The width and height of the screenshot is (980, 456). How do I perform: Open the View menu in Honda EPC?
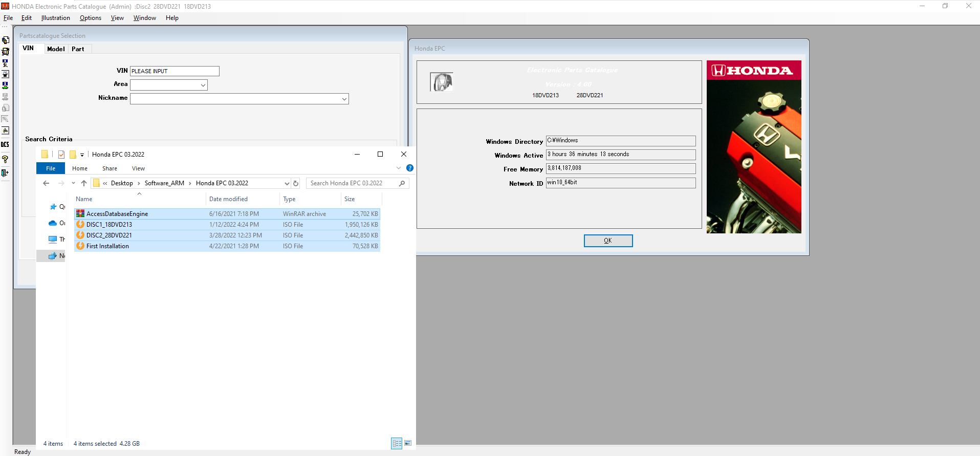coord(117,18)
